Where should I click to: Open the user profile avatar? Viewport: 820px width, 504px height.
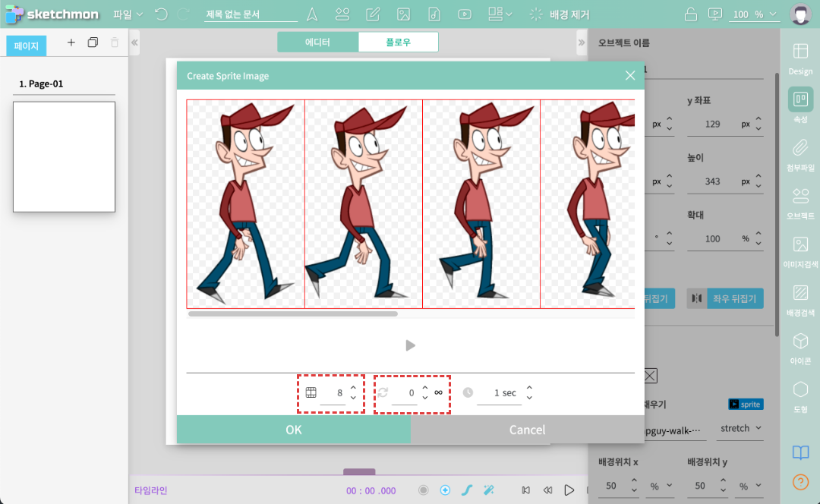click(800, 14)
